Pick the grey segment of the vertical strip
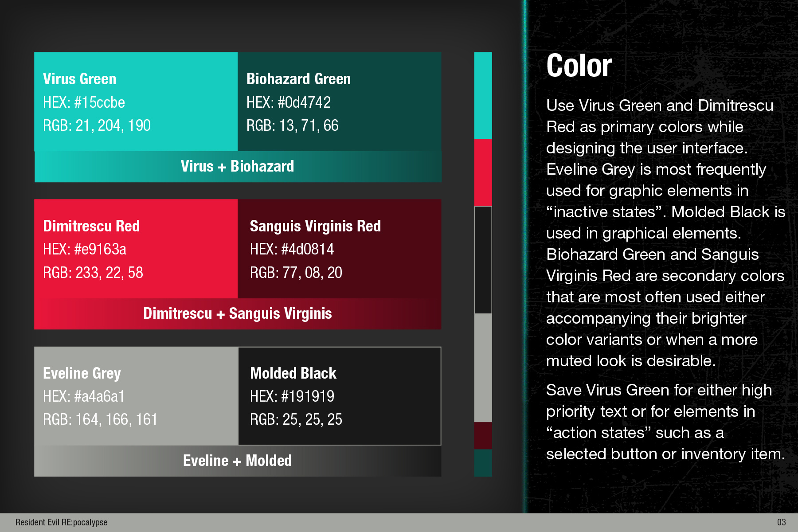The width and height of the screenshot is (798, 532). point(483,368)
